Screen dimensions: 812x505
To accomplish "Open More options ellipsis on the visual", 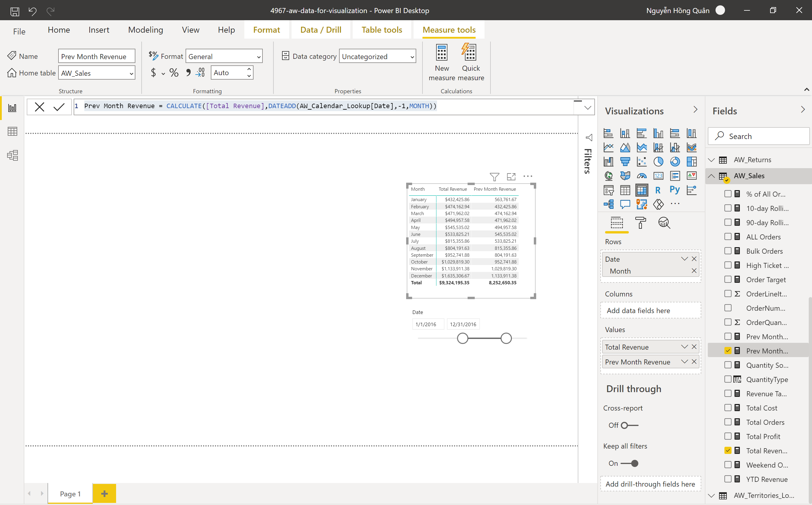I will (528, 176).
